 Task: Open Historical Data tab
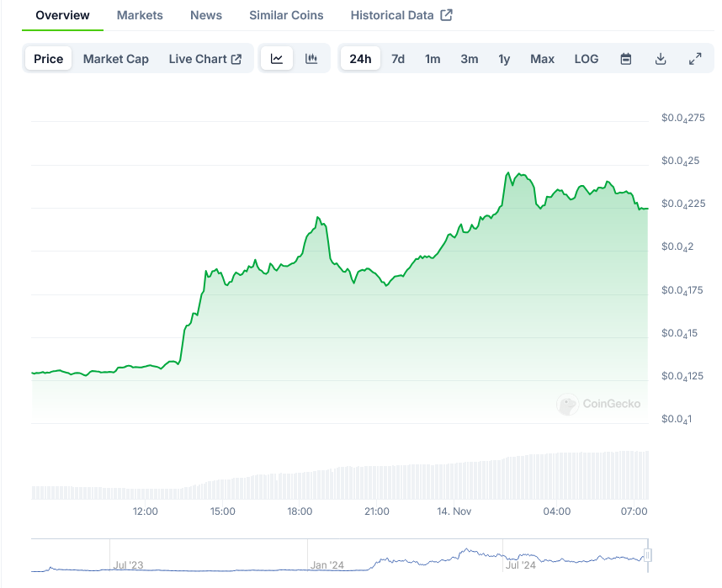point(401,15)
